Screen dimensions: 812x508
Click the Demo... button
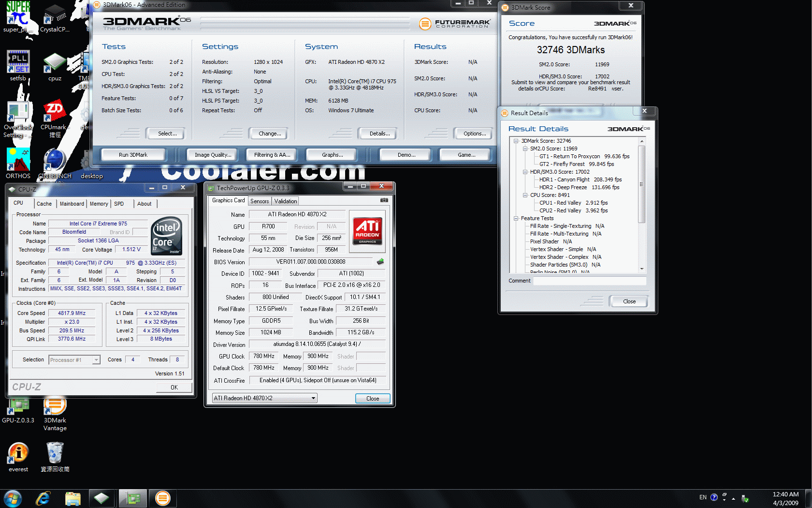(406, 155)
